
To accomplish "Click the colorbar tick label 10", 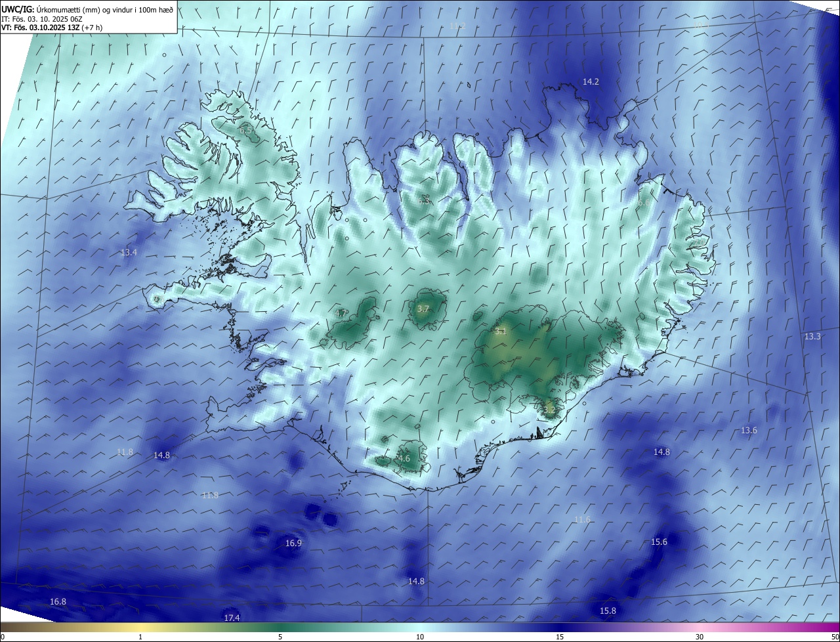I will coord(420,637).
